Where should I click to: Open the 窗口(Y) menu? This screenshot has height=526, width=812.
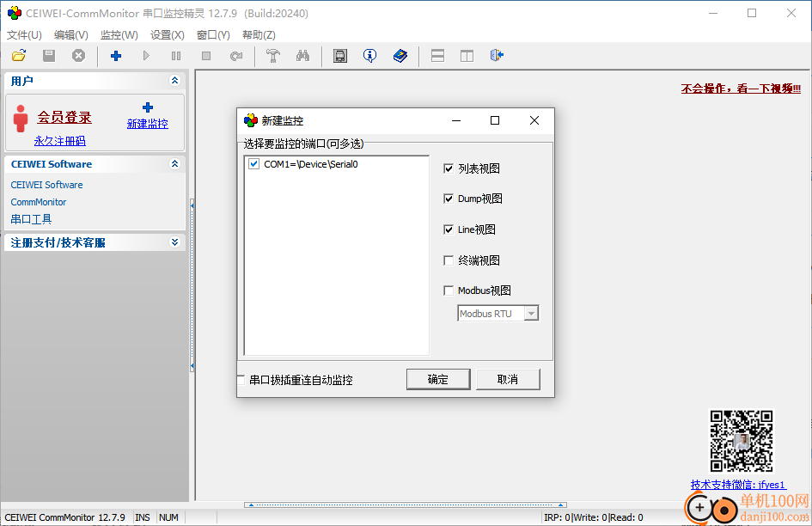click(x=213, y=34)
